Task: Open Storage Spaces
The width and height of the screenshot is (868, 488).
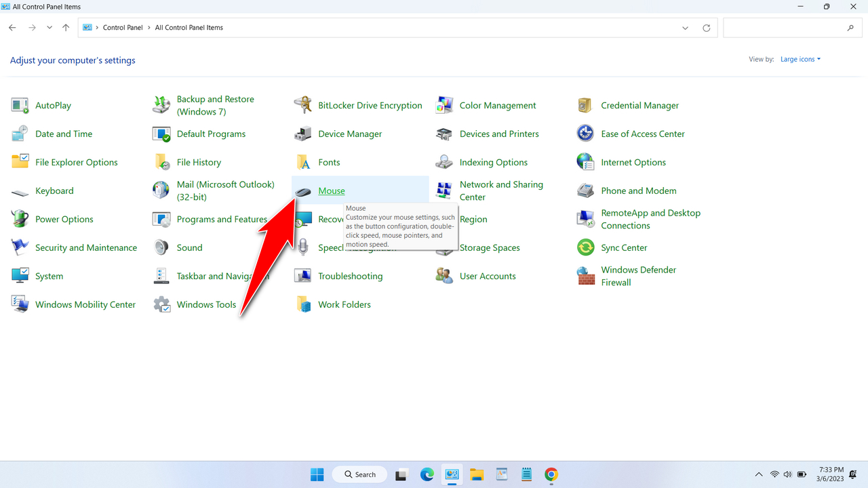Action: click(489, 247)
